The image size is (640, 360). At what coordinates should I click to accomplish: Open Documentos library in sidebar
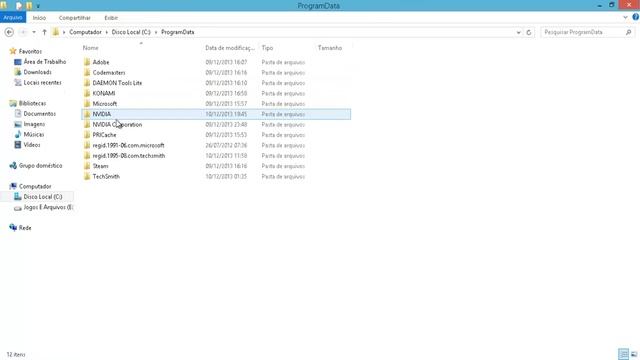[40, 114]
